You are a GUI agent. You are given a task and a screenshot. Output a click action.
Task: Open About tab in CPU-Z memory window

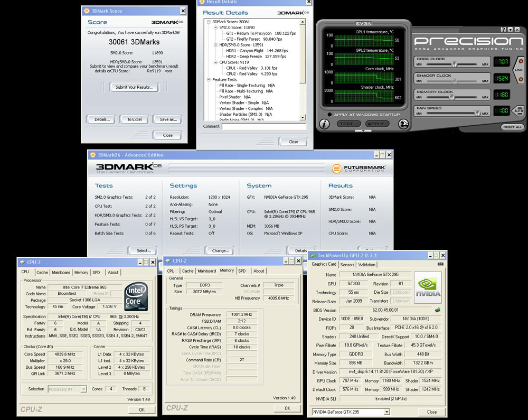259,271
